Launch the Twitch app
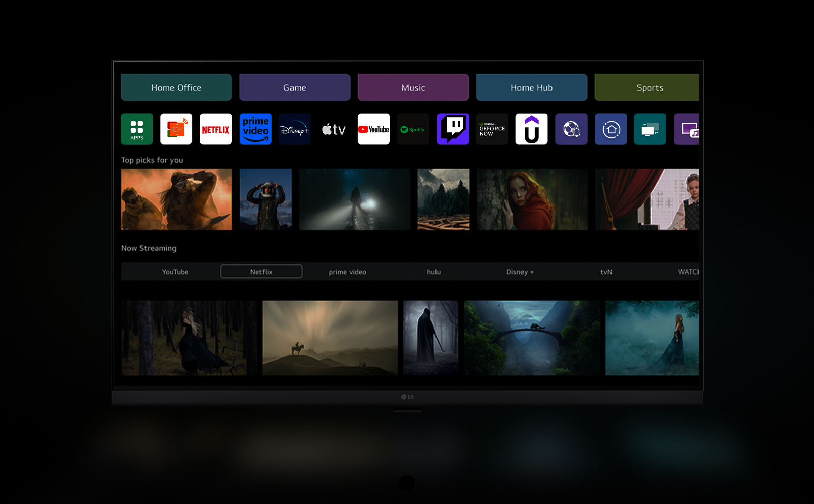 [x=452, y=129]
